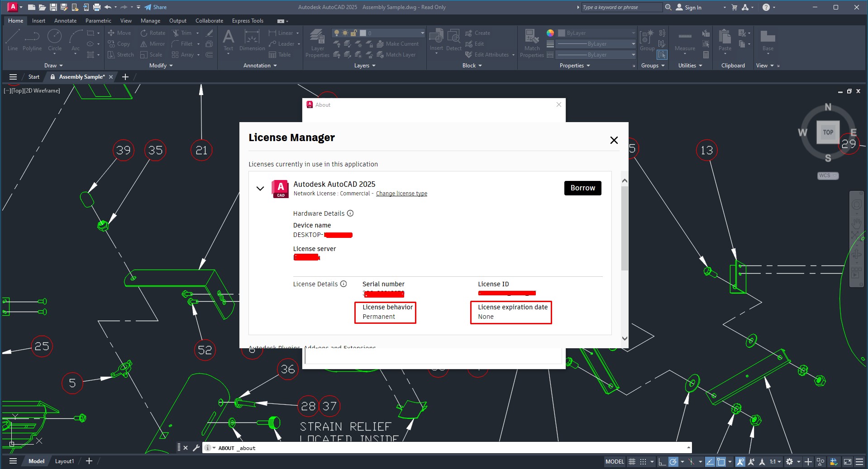This screenshot has width=868, height=469.
Task: Click the layer 0 color swatch
Action: pyautogui.click(x=363, y=33)
